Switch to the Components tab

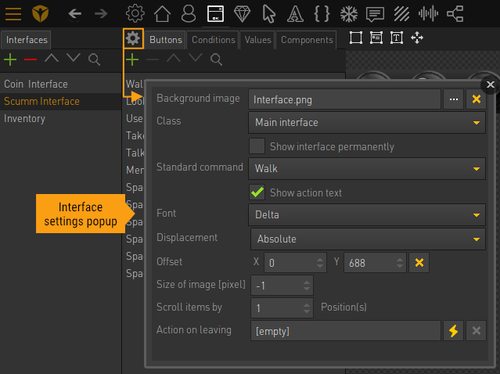click(307, 40)
